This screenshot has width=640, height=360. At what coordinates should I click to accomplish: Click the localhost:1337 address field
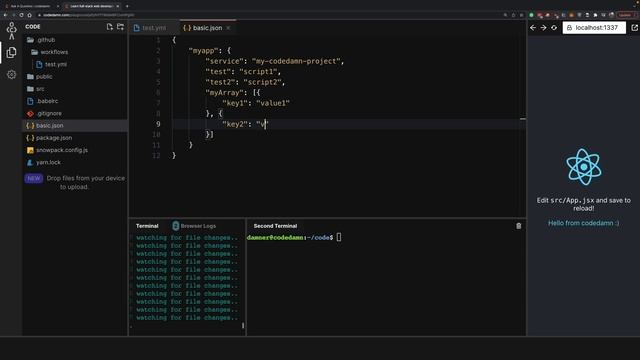[594, 28]
